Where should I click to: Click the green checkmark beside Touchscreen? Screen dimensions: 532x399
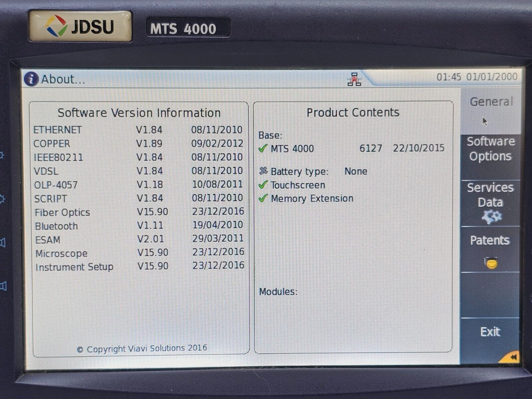pyautogui.click(x=263, y=185)
